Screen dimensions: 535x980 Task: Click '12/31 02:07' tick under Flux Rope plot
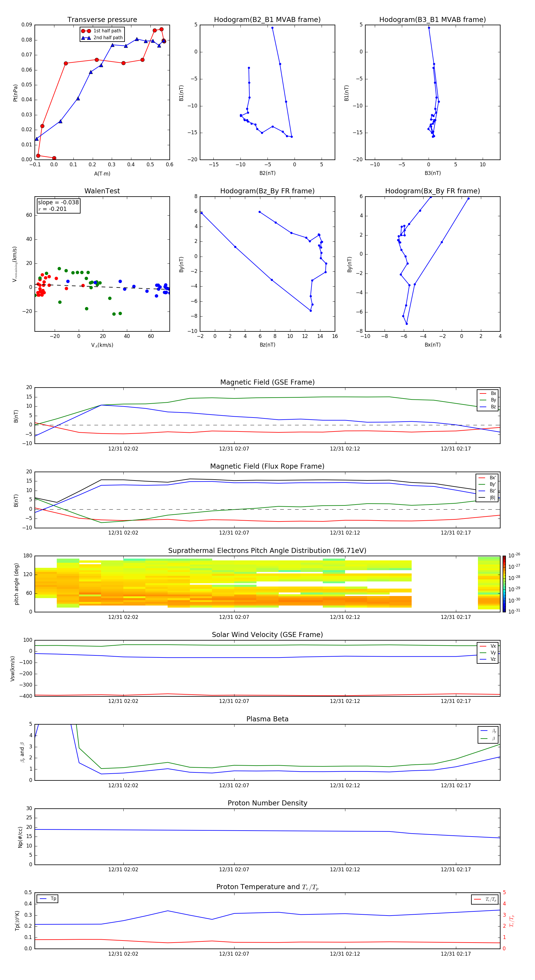pos(234,533)
